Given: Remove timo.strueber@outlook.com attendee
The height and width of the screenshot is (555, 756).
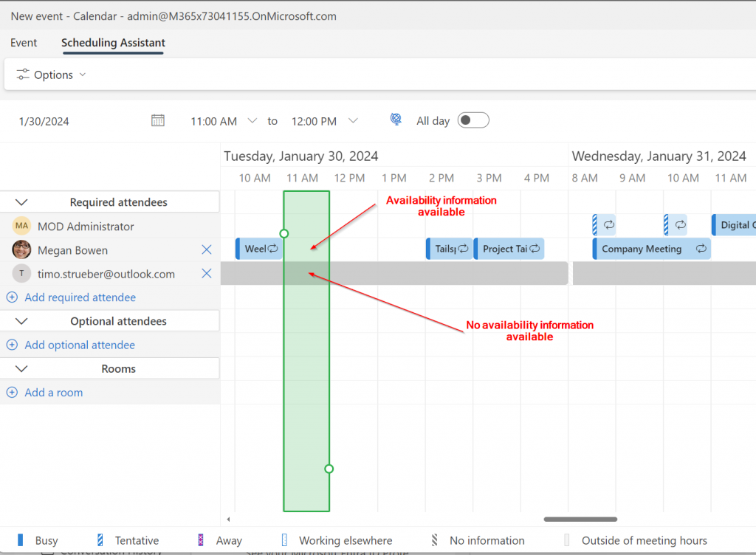Looking at the screenshot, I should (207, 274).
